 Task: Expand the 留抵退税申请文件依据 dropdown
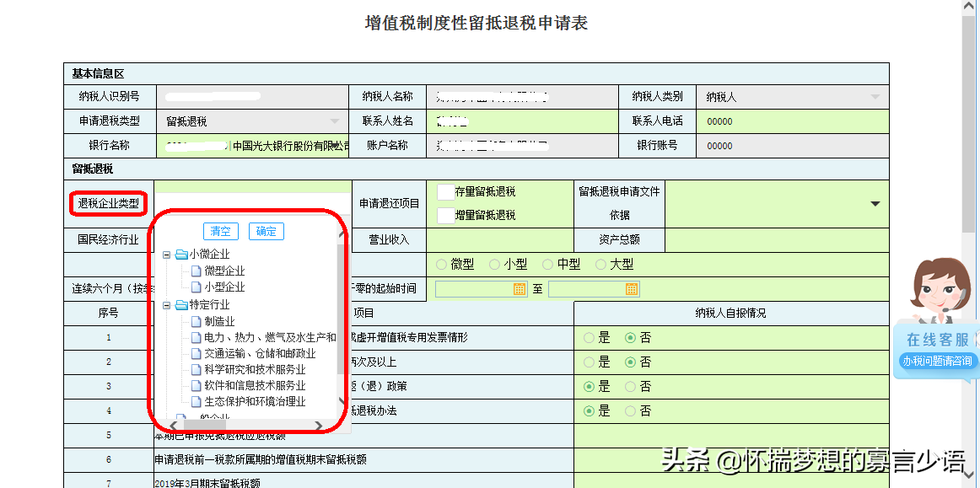(x=875, y=204)
